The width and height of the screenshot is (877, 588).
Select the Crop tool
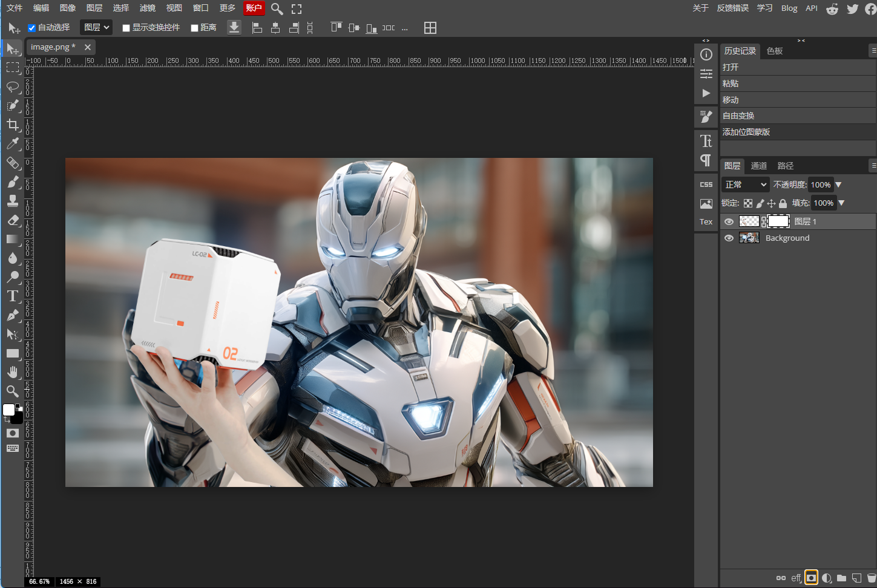click(x=13, y=125)
